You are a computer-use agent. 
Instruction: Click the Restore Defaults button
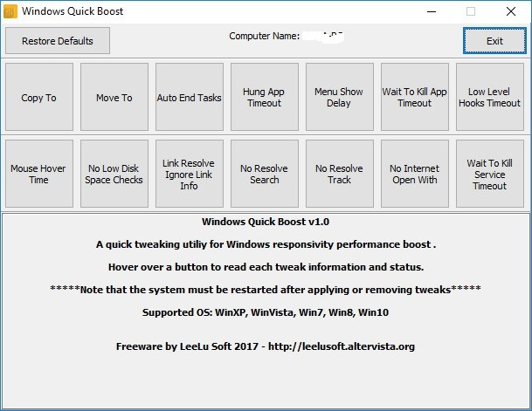(58, 41)
